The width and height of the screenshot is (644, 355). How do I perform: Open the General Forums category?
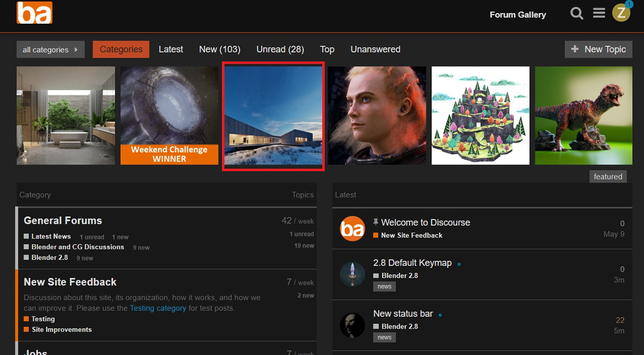coord(63,220)
